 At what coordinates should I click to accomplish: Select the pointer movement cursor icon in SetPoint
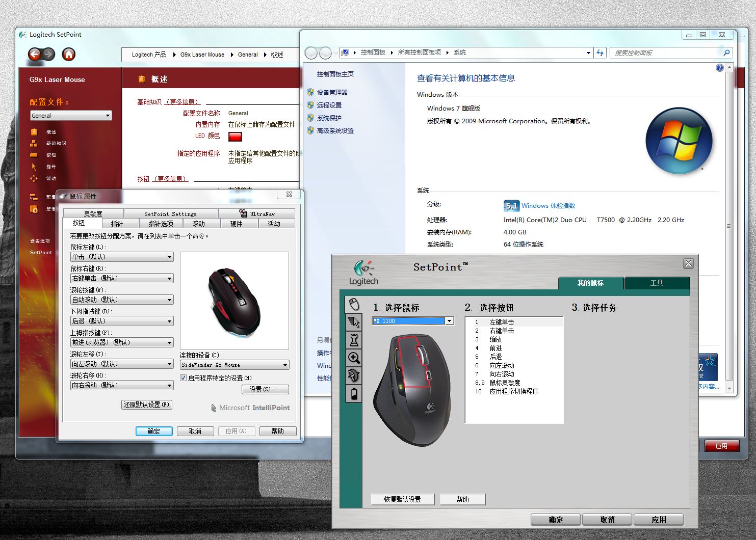354,322
